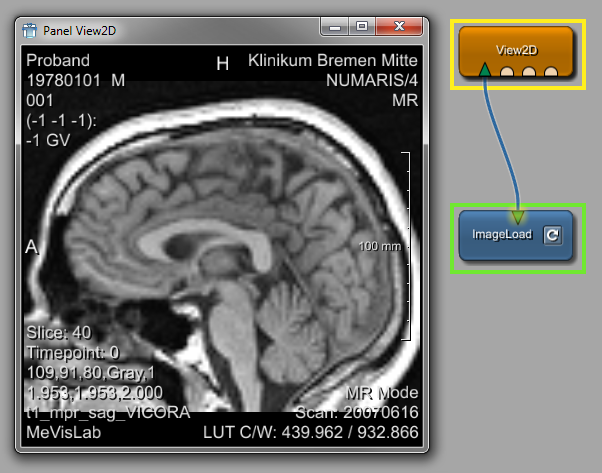The height and width of the screenshot is (473, 602).
Task: Click the 100 mm scale ruler
Action: (x=407, y=246)
